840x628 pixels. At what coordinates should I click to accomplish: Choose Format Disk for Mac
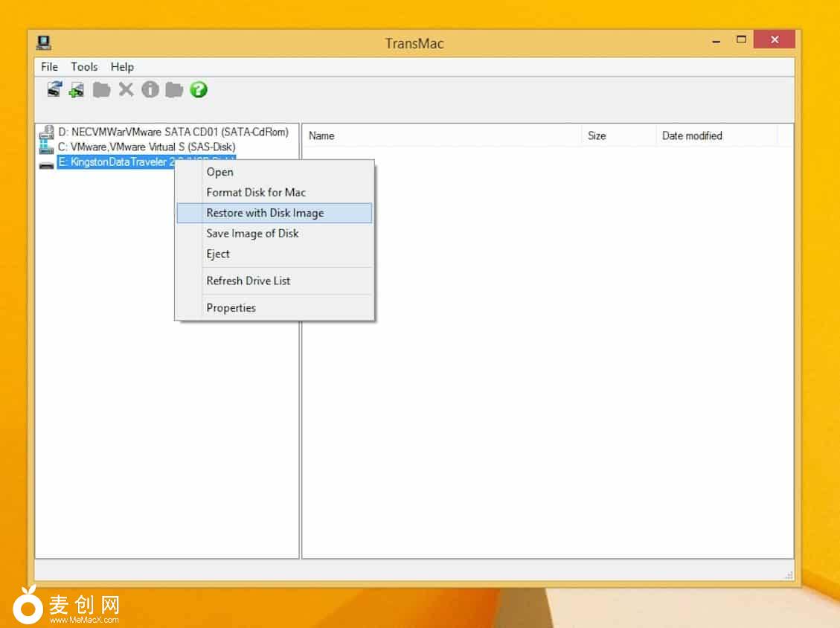coord(256,192)
